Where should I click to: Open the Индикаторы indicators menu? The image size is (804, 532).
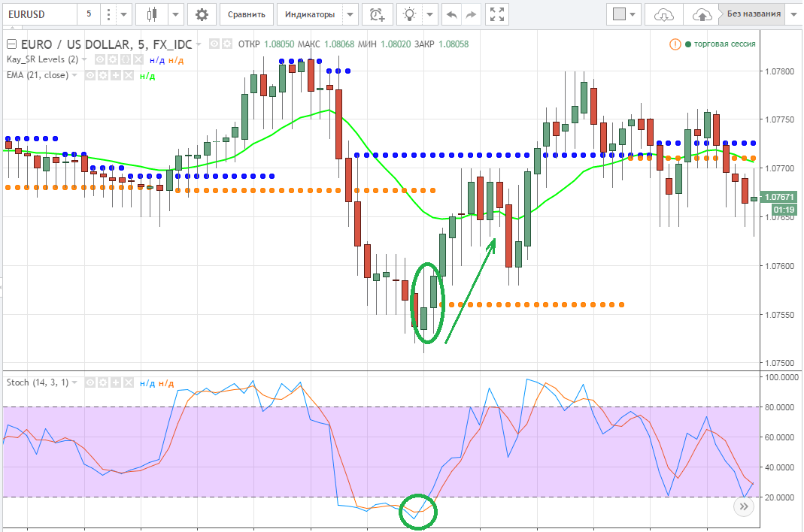pyautogui.click(x=317, y=14)
